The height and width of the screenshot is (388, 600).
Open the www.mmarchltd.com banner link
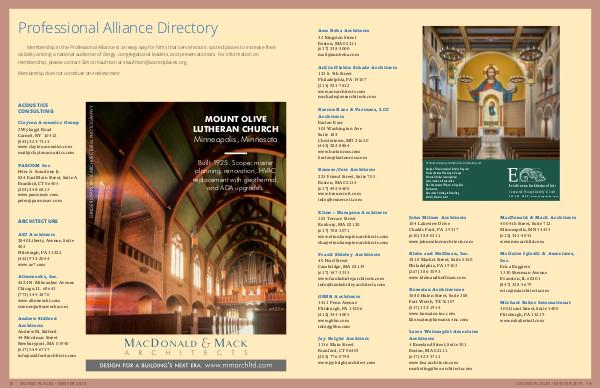click(186, 365)
